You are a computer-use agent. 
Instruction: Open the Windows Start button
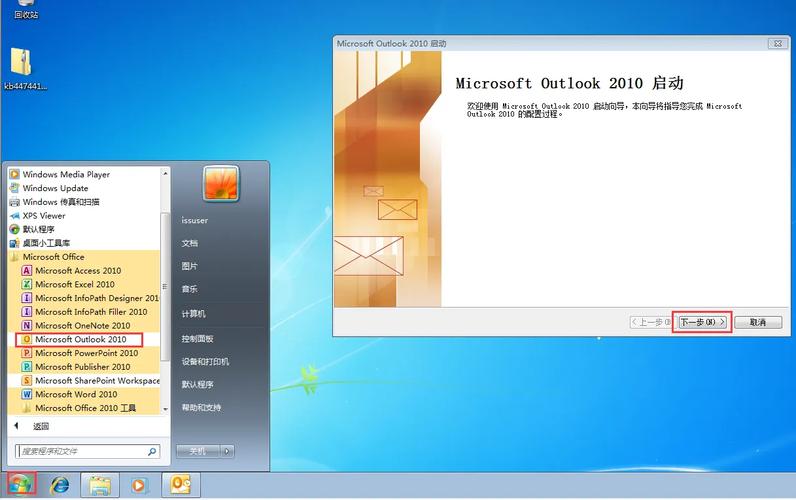21,485
